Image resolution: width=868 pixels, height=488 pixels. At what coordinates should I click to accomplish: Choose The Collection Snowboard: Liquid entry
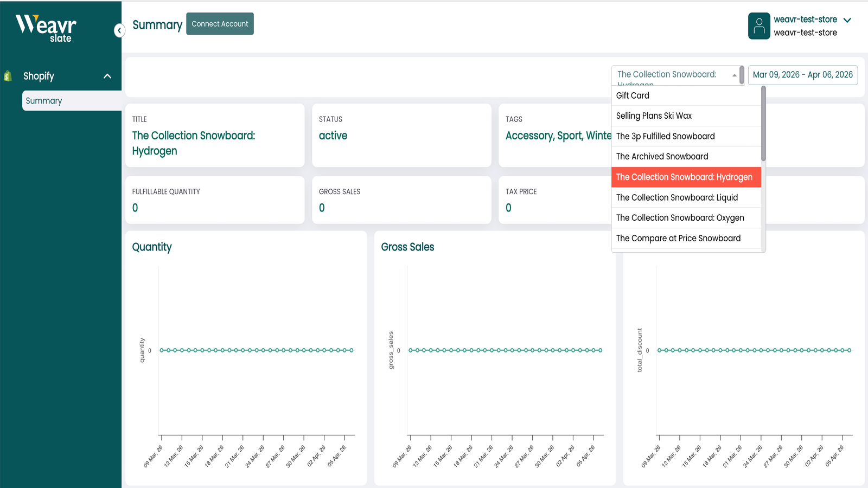tap(676, 197)
